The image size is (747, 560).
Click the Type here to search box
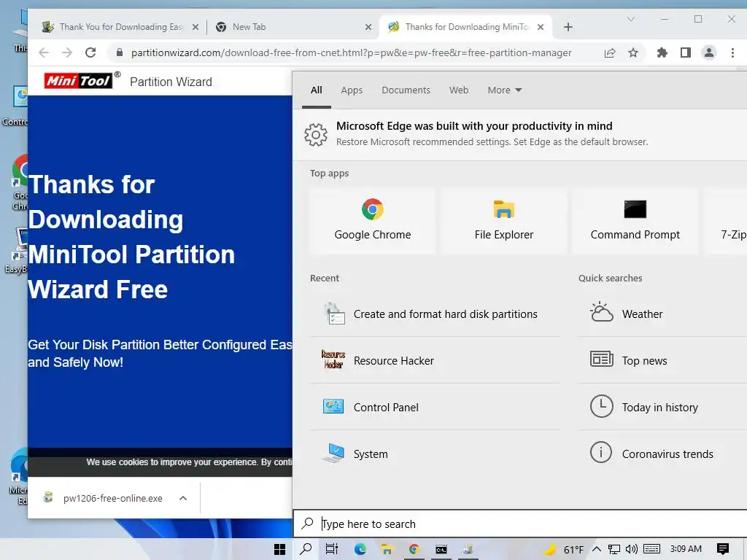click(520, 524)
